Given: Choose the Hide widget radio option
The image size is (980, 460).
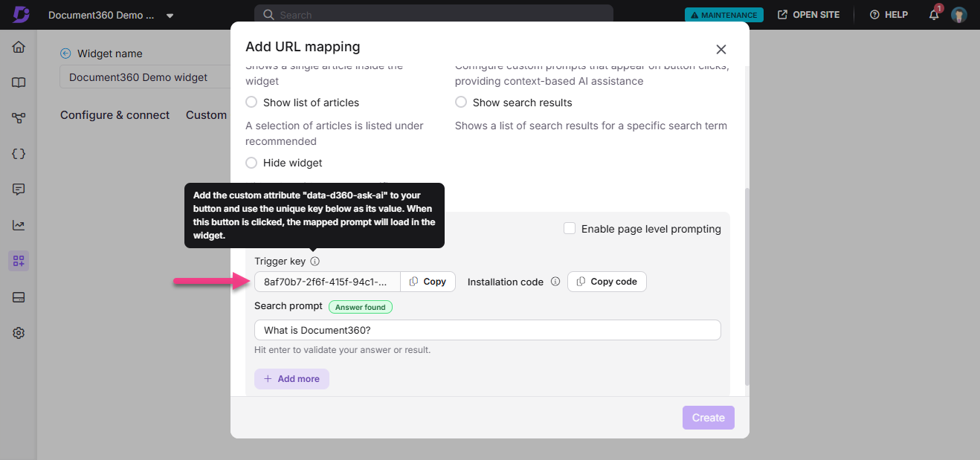Looking at the screenshot, I should coord(252,163).
